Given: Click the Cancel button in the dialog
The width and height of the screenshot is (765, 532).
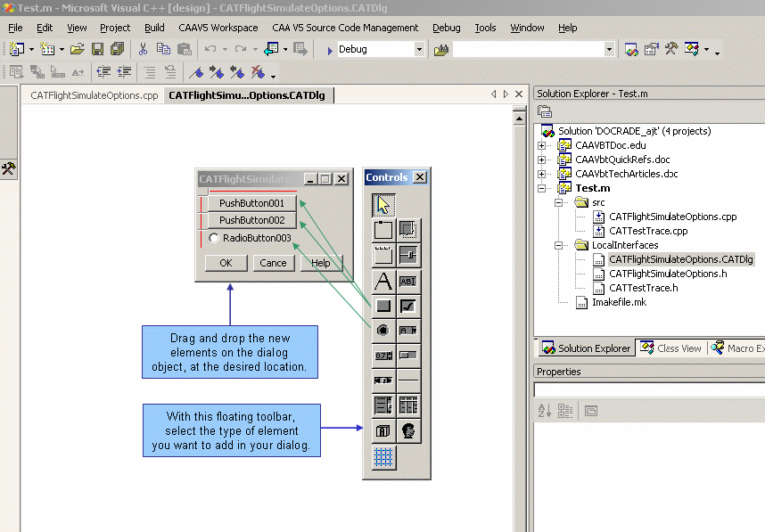Looking at the screenshot, I should coord(273,263).
